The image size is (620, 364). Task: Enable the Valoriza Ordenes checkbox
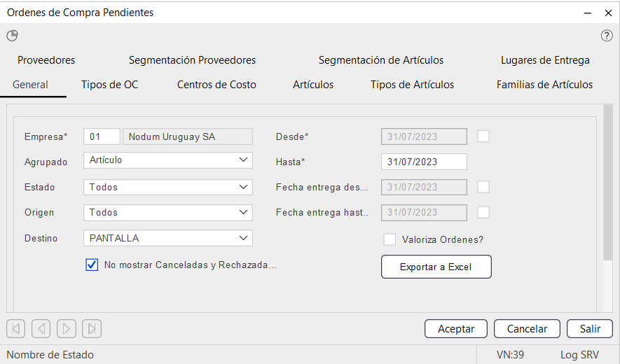point(390,239)
